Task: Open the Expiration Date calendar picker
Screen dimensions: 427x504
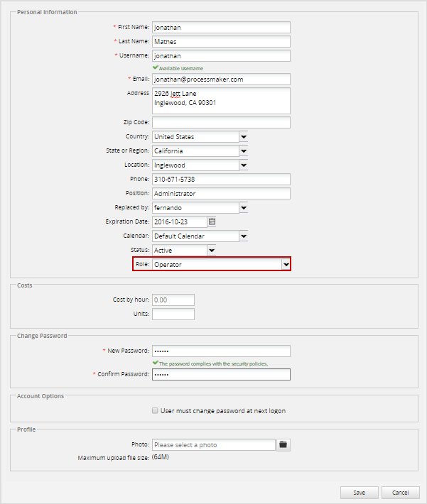Action: (x=212, y=222)
